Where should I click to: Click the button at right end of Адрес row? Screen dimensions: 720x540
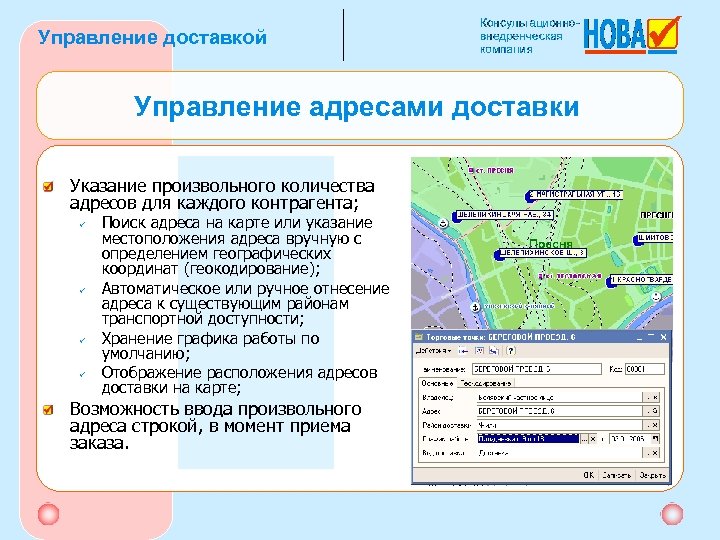[655, 411]
